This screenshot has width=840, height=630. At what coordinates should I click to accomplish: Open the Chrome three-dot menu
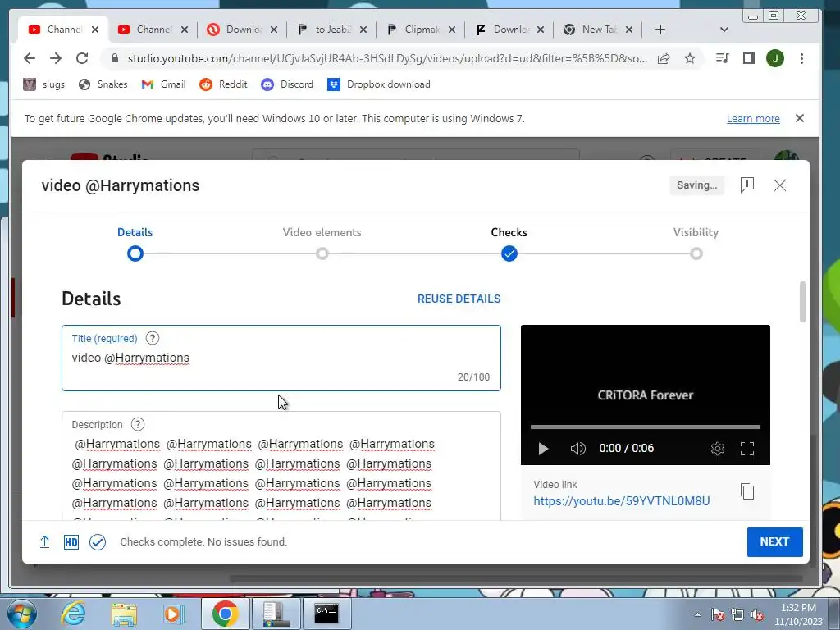(801, 58)
